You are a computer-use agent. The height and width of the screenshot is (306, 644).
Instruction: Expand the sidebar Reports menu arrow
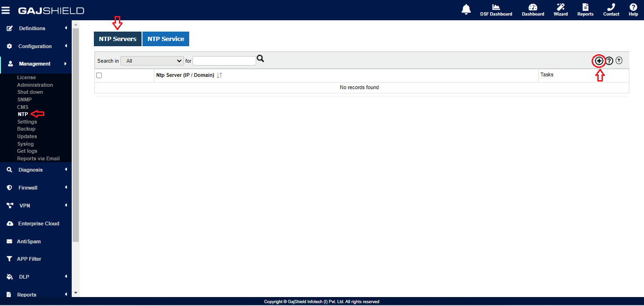point(66,295)
